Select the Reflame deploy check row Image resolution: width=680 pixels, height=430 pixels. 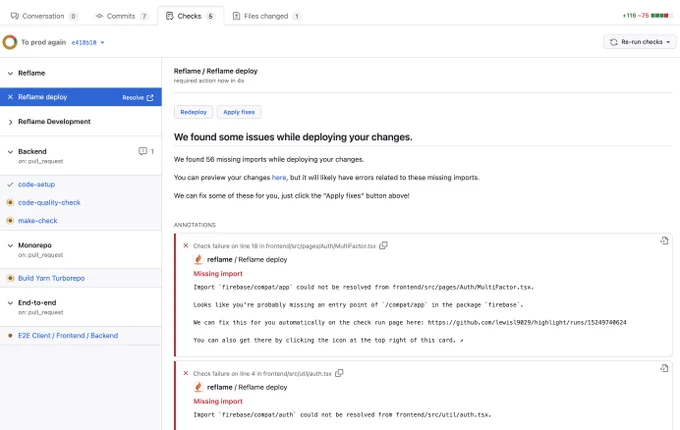81,97
